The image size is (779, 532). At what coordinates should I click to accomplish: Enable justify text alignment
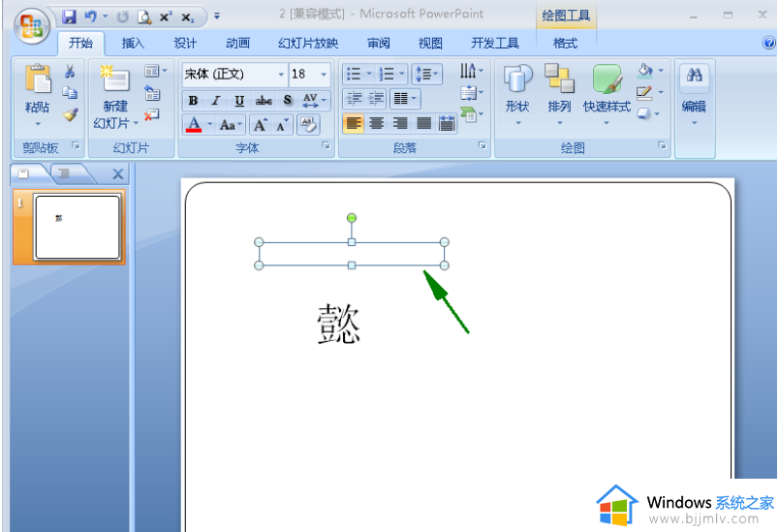pyautogui.click(x=423, y=123)
